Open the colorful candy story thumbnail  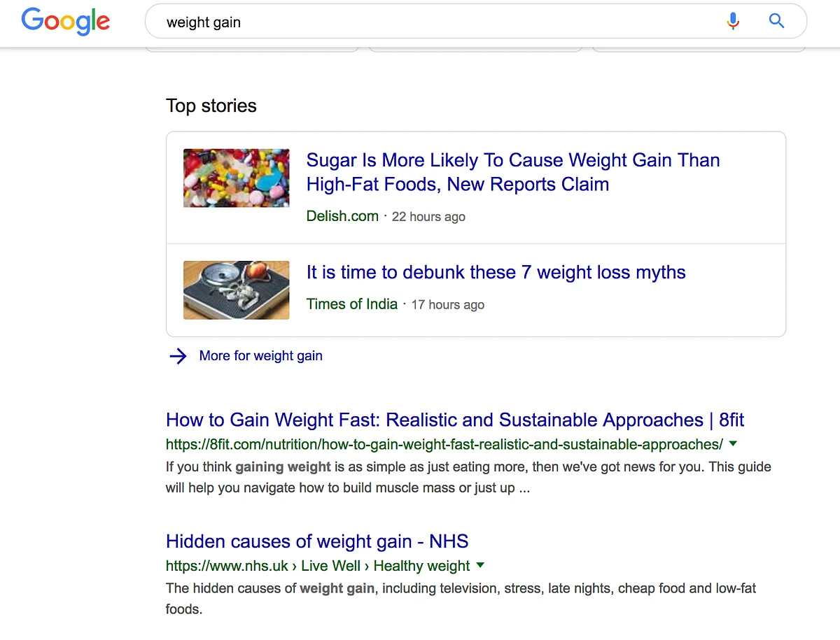[237, 178]
